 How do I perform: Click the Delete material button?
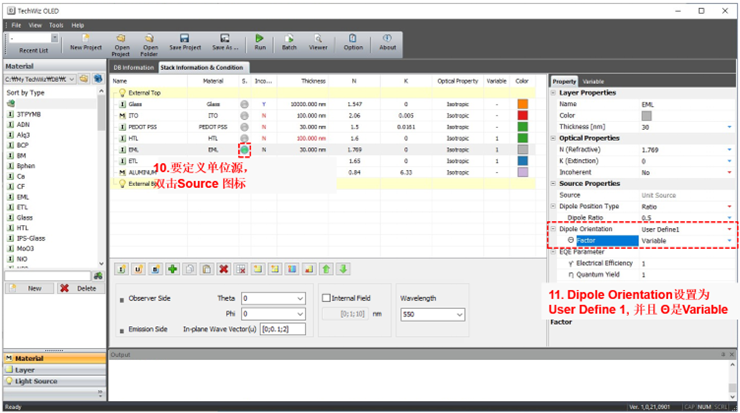coord(80,288)
